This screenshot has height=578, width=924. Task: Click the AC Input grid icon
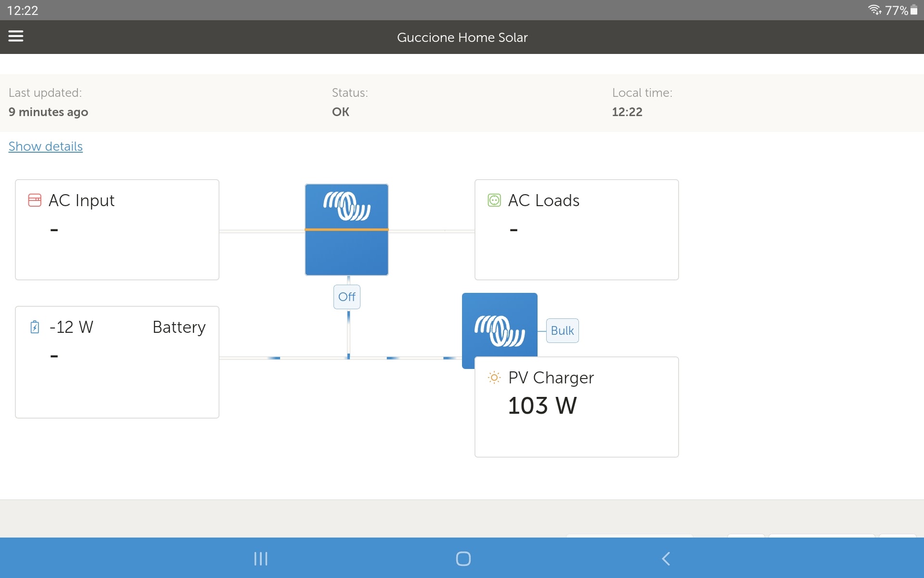click(x=35, y=200)
